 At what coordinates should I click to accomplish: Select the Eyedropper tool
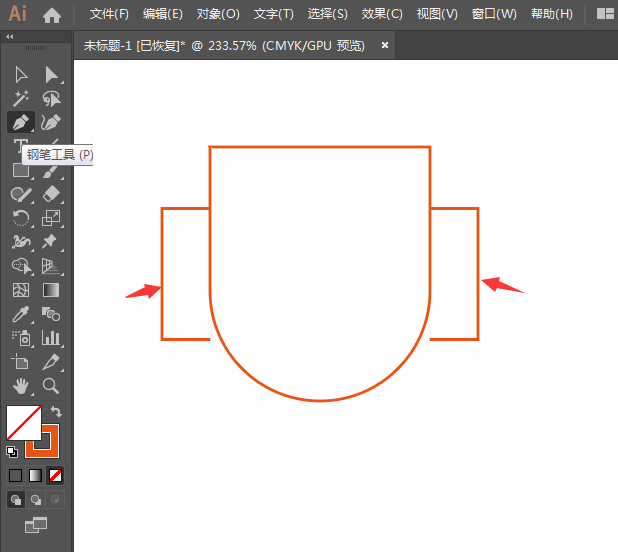(21, 314)
